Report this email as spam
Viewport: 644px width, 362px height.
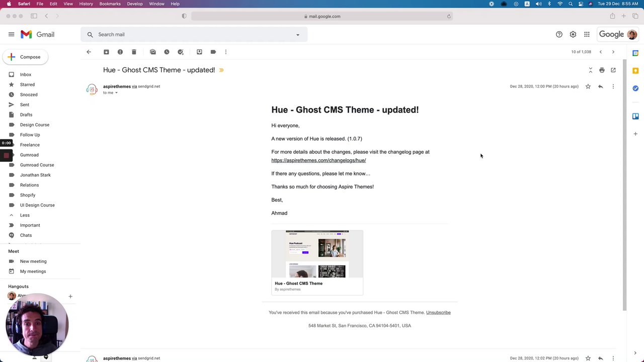point(120,52)
